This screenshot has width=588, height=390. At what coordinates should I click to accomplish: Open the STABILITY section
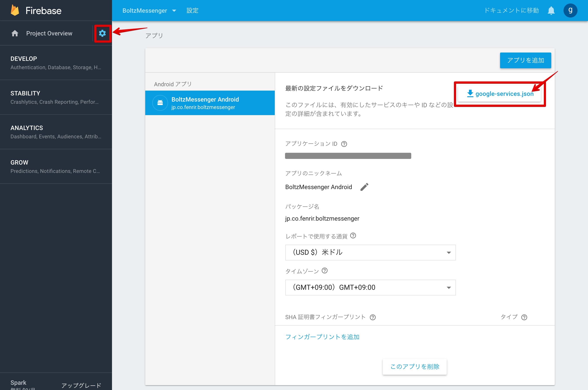point(56,97)
